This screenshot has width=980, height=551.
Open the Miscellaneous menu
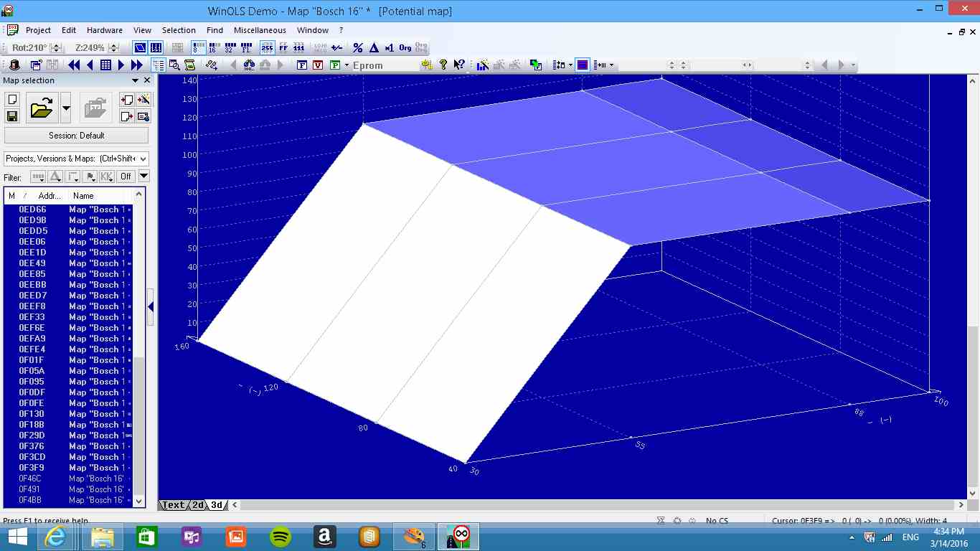coord(260,30)
